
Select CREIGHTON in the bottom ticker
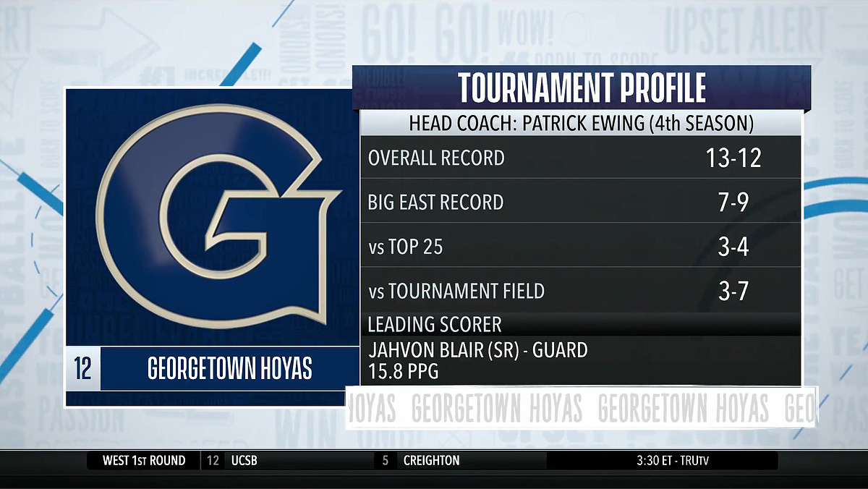pos(431,461)
